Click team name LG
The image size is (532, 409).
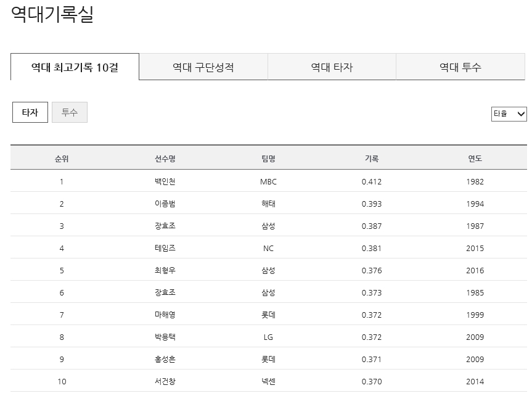pyautogui.click(x=268, y=337)
